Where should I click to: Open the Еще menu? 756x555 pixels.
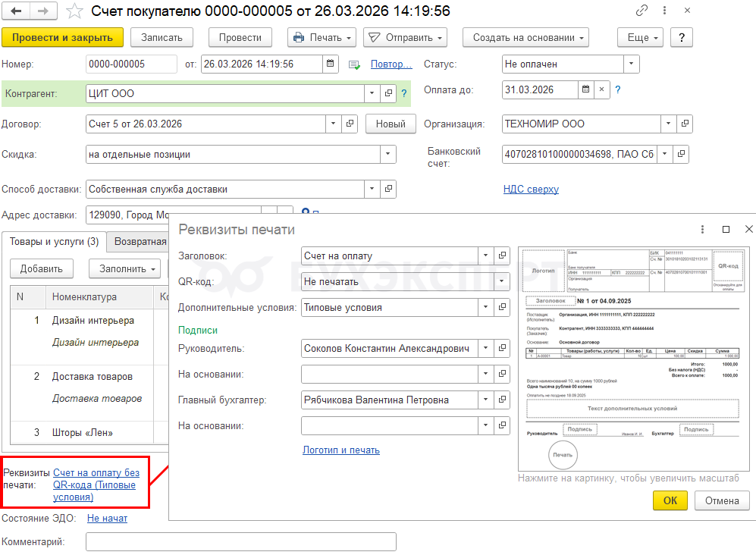pos(640,37)
